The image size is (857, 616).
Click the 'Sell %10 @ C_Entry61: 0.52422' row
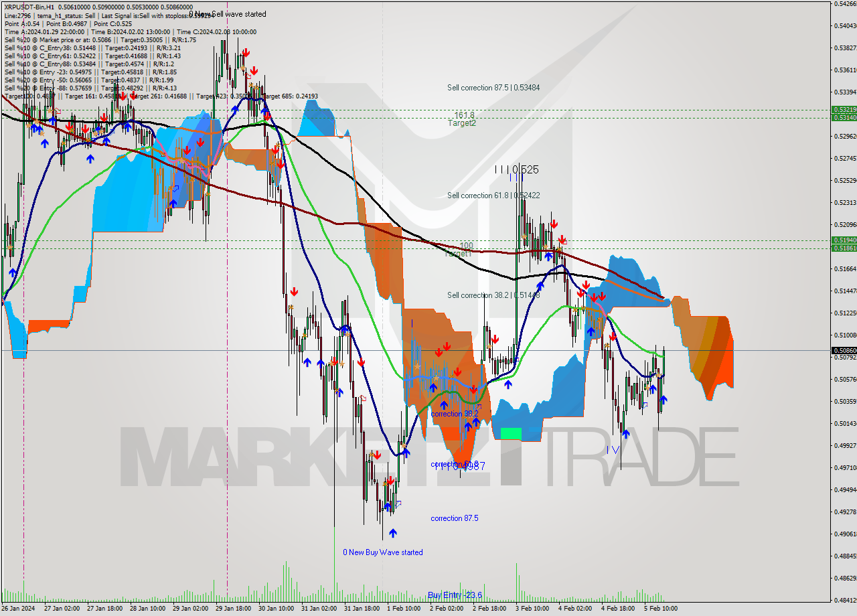click(x=92, y=56)
